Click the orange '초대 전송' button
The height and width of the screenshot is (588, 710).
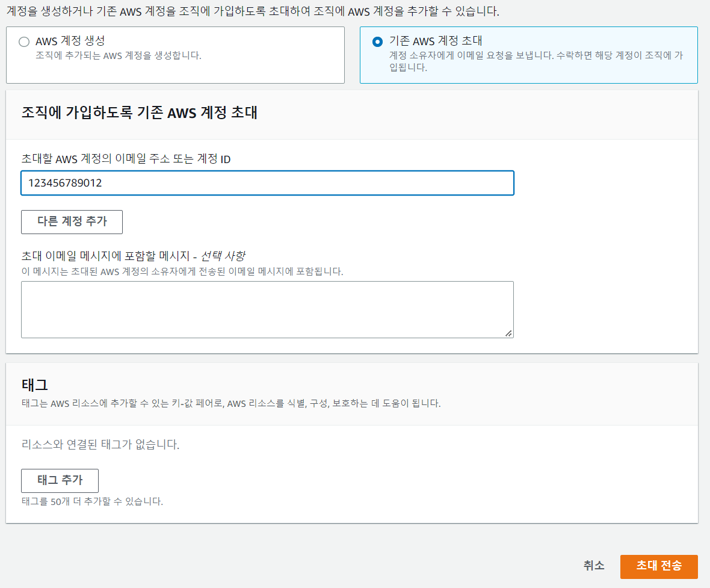click(659, 566)
